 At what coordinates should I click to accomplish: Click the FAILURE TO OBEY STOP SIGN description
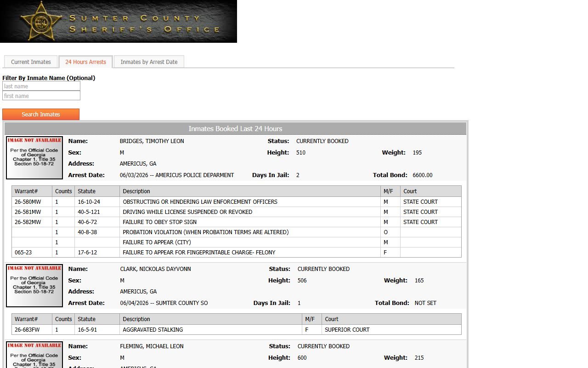159,222
